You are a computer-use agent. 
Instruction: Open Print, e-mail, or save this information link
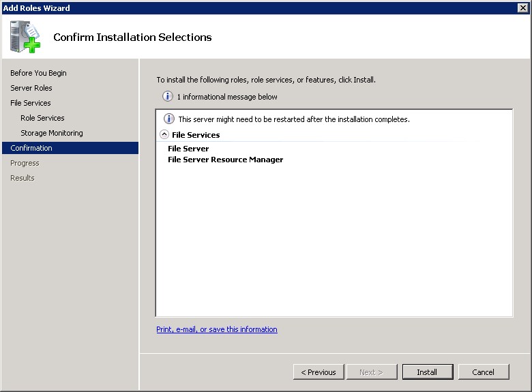pos(217,329)
